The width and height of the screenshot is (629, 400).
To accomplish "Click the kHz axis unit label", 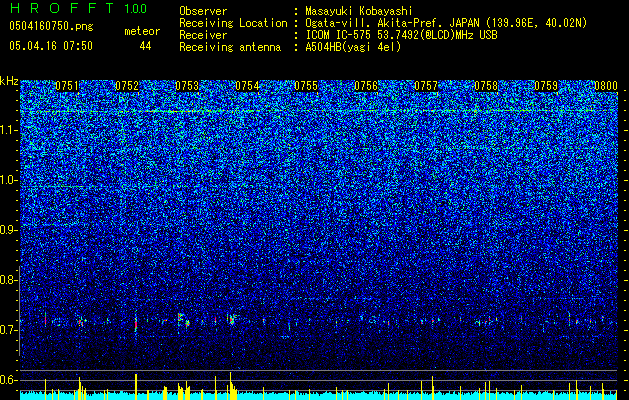I will 9,81.
